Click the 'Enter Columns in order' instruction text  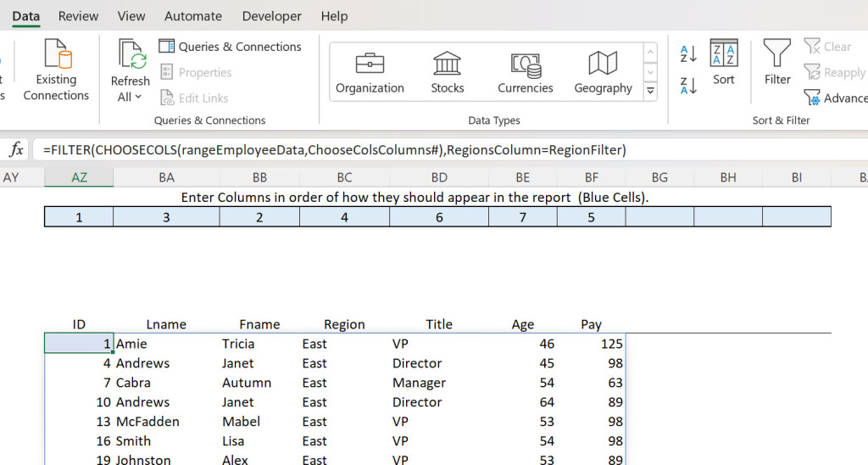(x=415, y=198)
